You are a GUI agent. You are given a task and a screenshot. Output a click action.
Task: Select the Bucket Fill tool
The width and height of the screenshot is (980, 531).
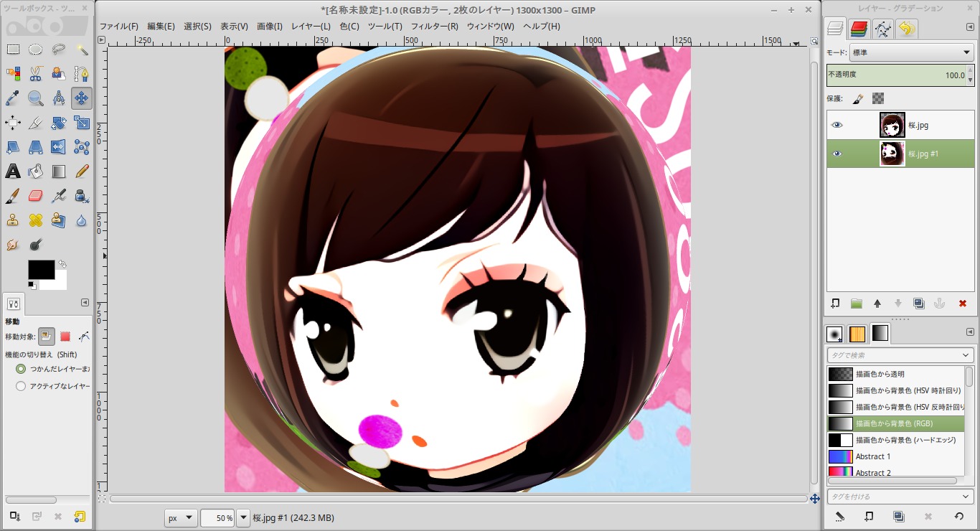click(36, 171)
